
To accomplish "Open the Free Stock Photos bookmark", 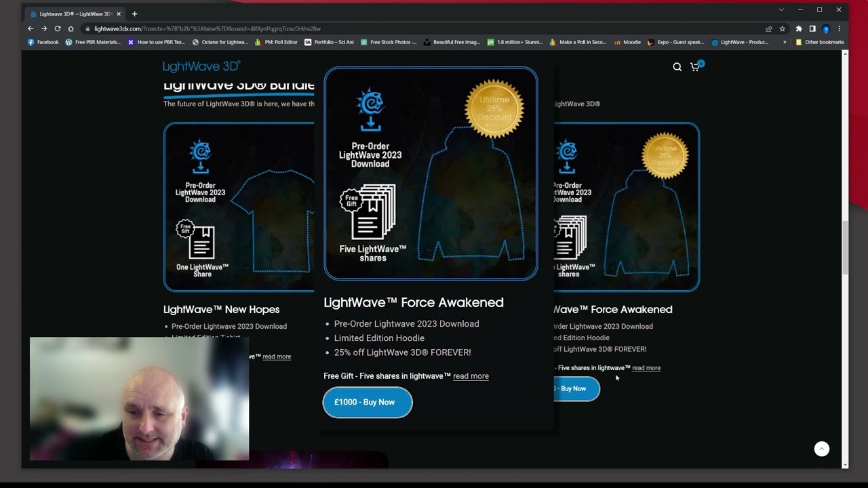I will click(x=389, y=42).
